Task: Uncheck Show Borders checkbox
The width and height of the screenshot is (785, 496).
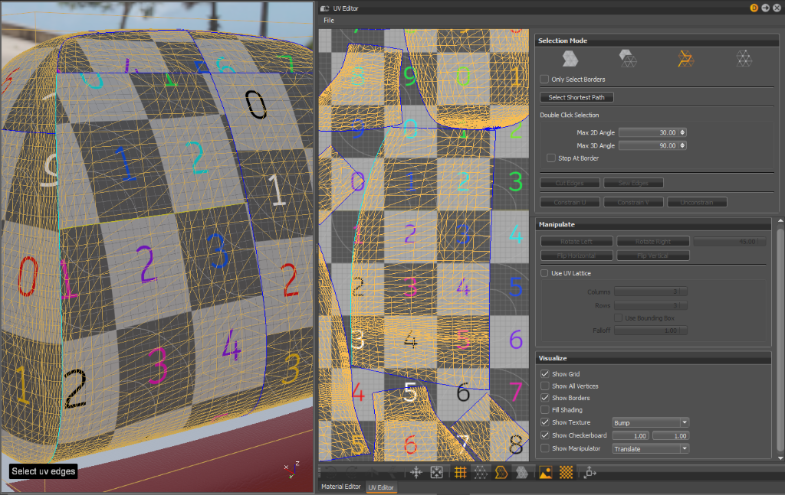Action: [x=545, y=398]
